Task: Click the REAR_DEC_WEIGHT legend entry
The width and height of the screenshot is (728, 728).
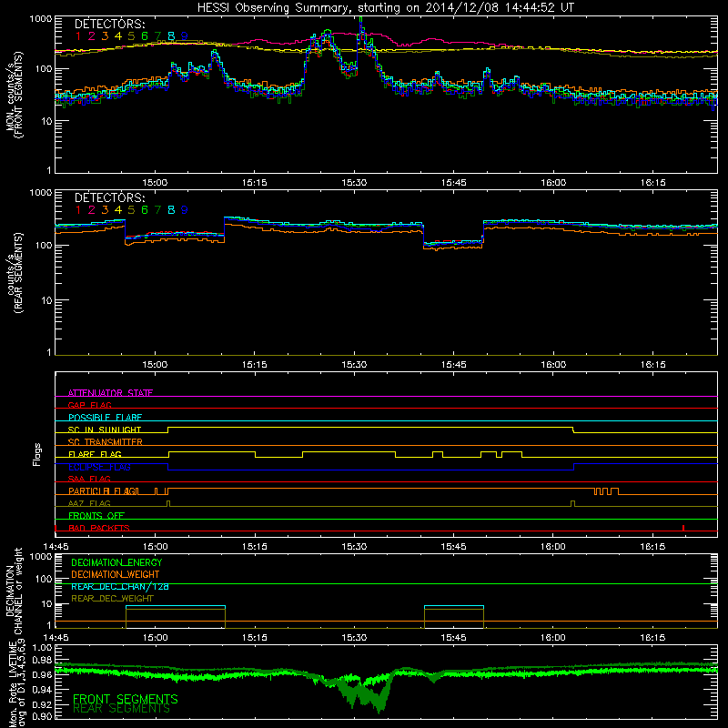Action: click(x=112, y=599)
